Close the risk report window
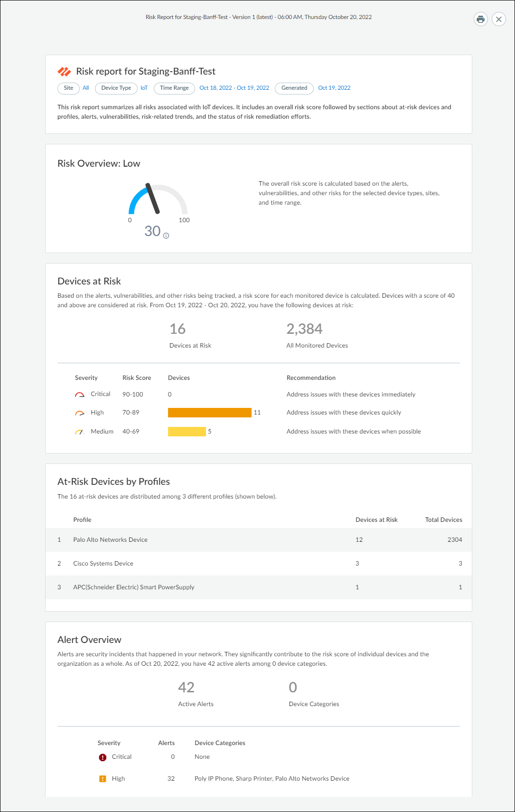This screenshot has width=515, height=812. 498,19
